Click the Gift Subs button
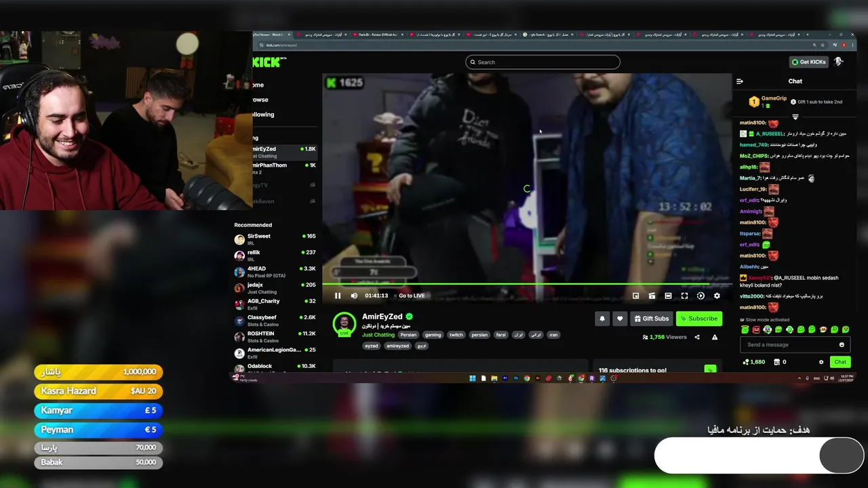Image resolution: width=868 pixels, height=488 pixels. click(652, 319)
